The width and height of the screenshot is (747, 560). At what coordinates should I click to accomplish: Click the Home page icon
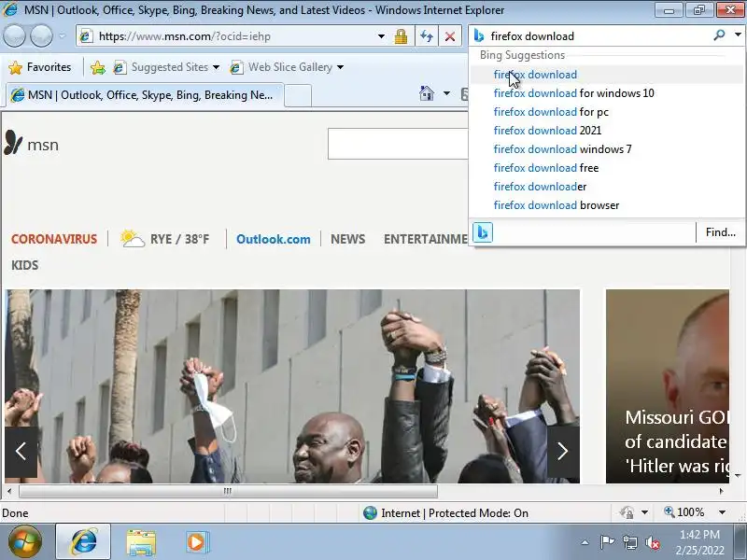(x=427, y=92)
